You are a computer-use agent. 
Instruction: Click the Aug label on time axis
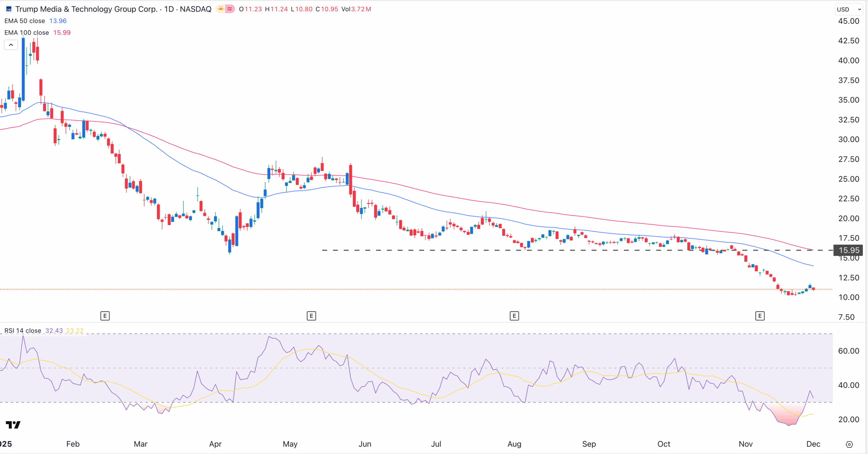point(514,444)
